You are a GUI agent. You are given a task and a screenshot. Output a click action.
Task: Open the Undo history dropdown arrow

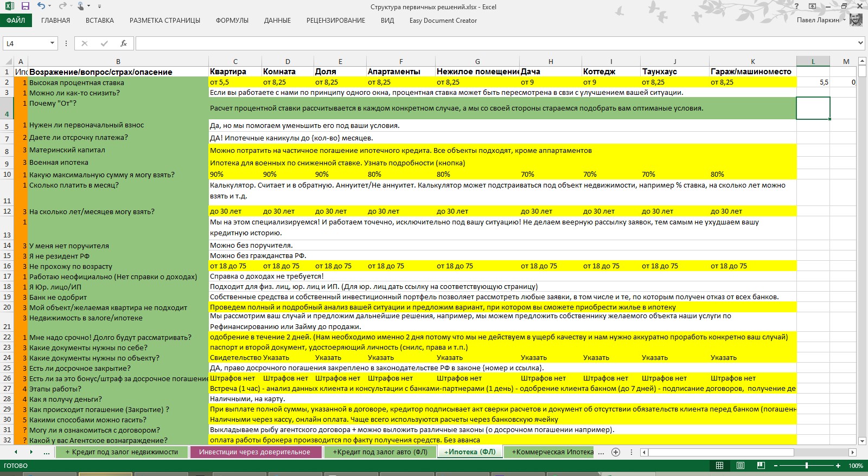(50, 7)
